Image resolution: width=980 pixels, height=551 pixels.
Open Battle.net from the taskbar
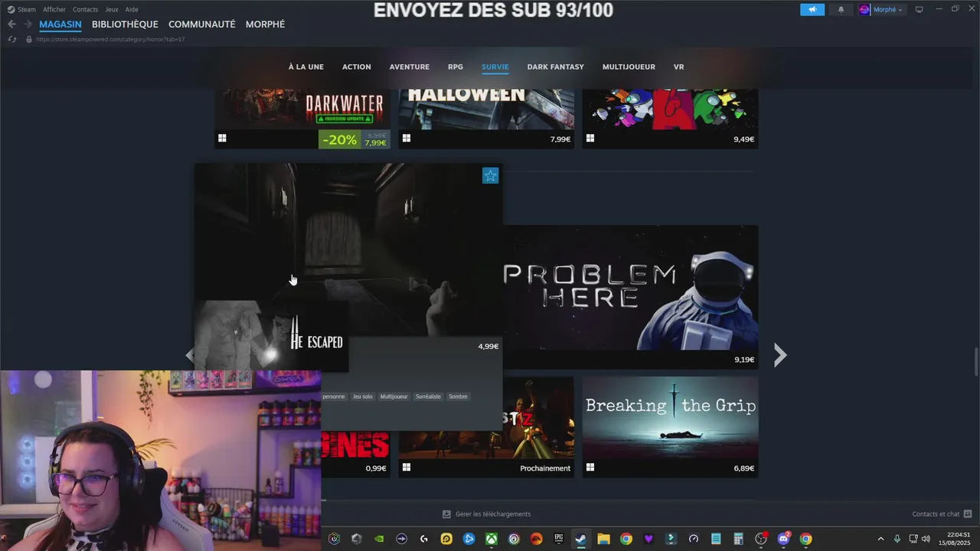(x=469, y=539)
